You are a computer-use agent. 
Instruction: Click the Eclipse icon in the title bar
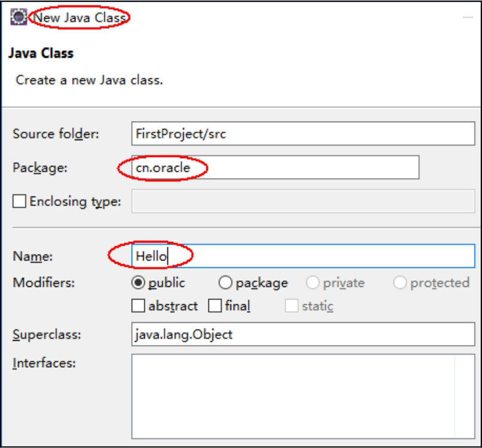pyautogui.click(x=19, y=17)
